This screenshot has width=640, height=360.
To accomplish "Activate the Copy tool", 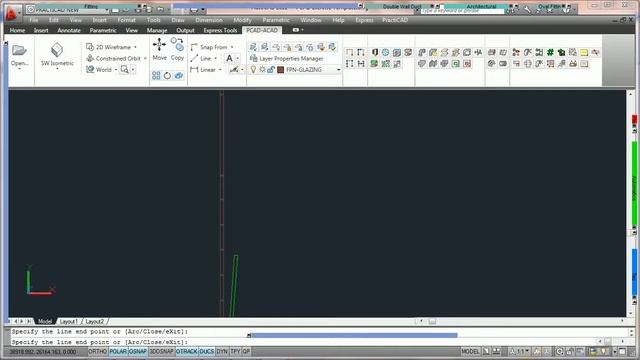I will pos(177,49).
